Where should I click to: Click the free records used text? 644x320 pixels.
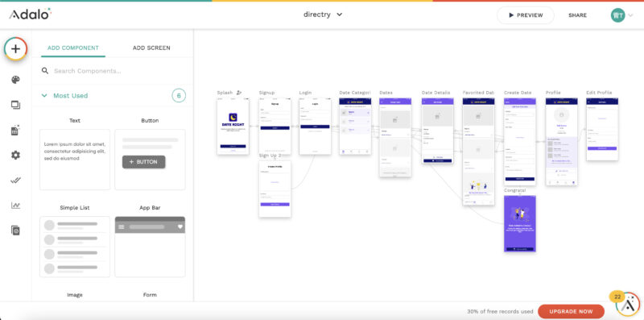tap(500, 311)
